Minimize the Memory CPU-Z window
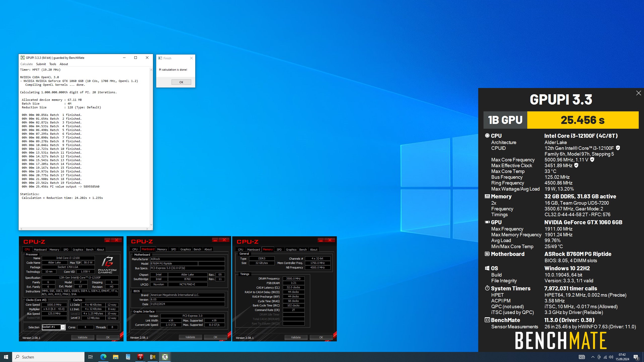 (321, 240)
